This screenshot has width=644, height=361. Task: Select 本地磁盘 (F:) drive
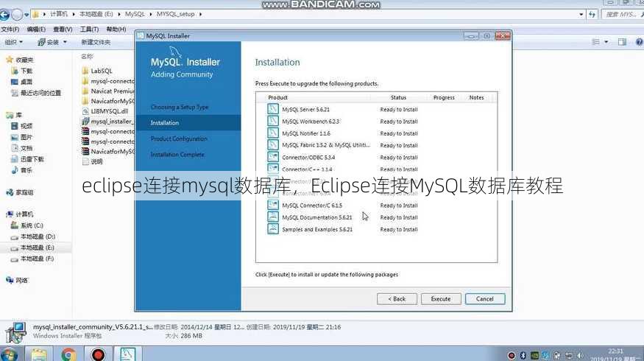point(33,259)
